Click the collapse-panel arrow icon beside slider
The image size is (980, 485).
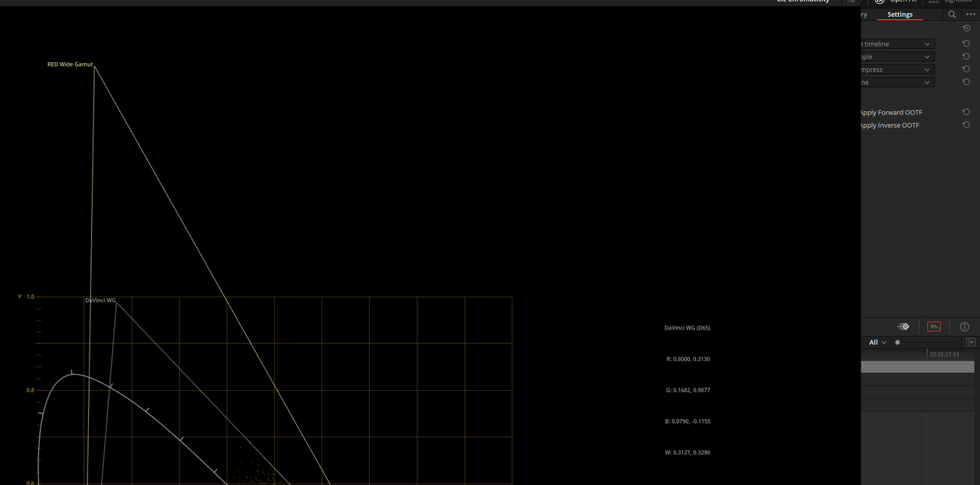pyautogui.click(x=971, y=342)
